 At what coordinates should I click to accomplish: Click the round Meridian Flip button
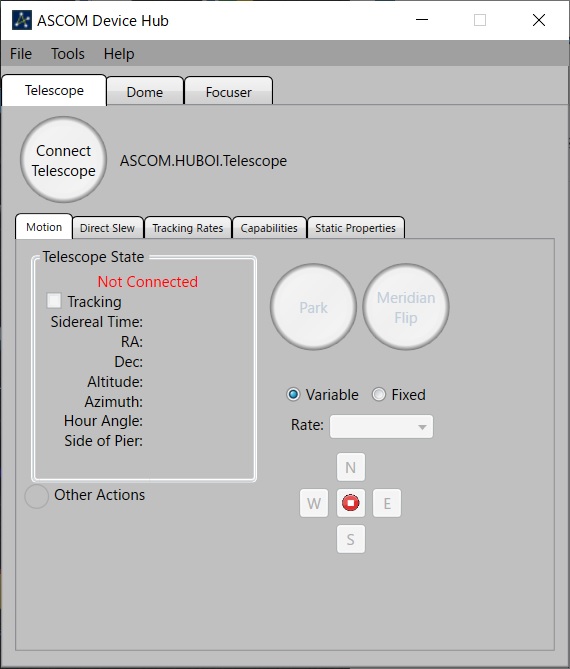(406, 307)
